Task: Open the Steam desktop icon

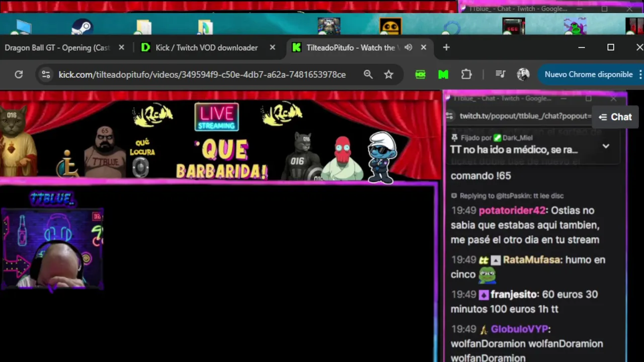Action: 82,27
